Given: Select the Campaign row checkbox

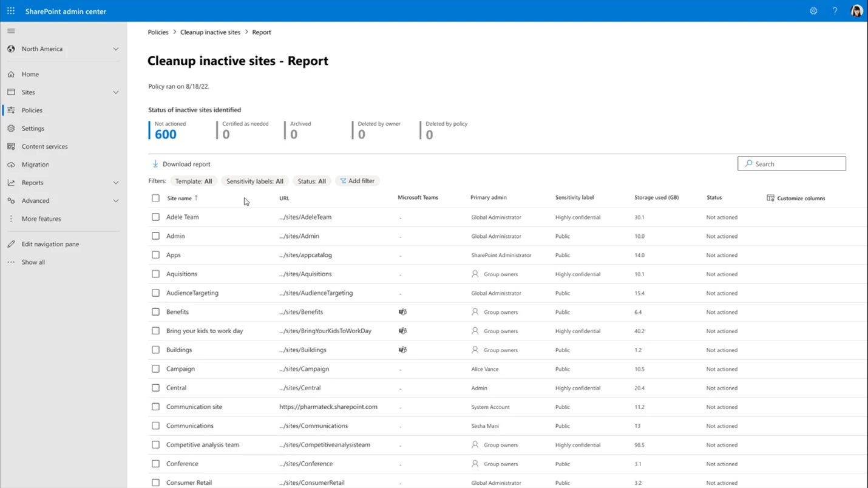Looking at the screenshot, I should [155, 368].
